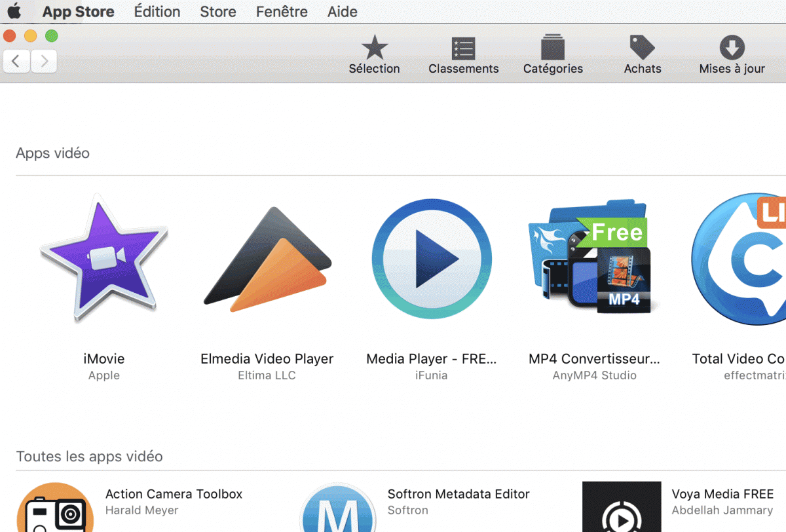Click the Toutes les apps vidéo heading
The image size is (786, 532).
(x=90, y=457)
